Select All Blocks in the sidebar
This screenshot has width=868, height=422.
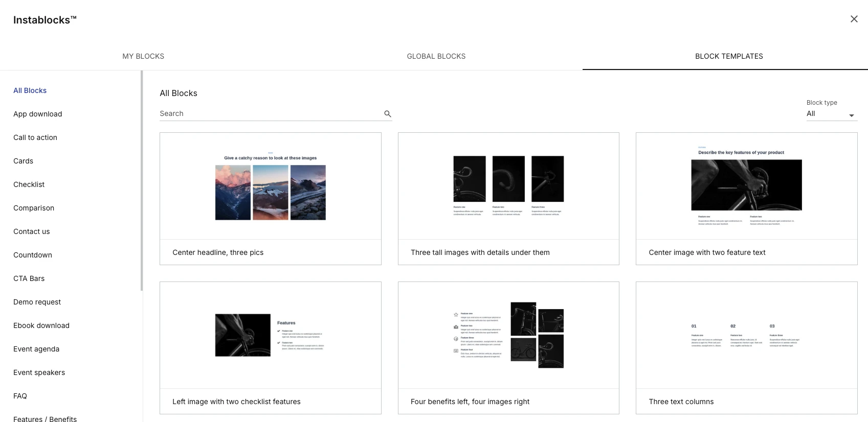(x=30, y=90)
